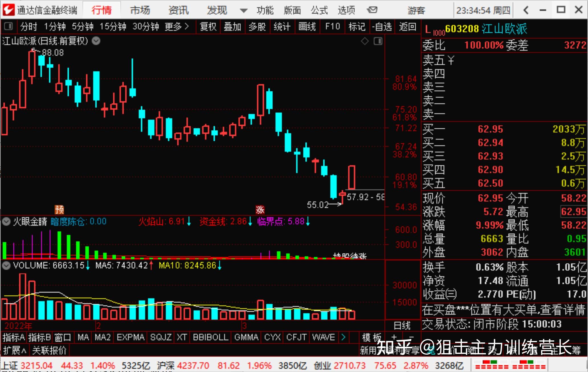
Task: Apply MA indicator
Action: (83, 337)
